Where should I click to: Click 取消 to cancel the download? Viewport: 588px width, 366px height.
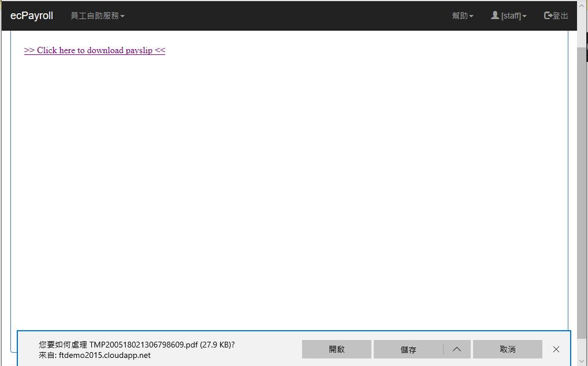[x=507, y=349]
